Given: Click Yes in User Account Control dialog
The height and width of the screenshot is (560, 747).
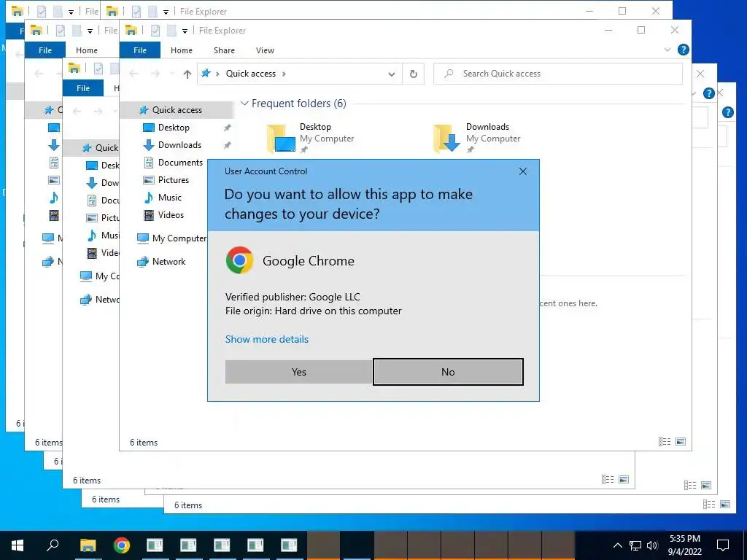Looking at the screenshot, I should (x=298, y=372).
